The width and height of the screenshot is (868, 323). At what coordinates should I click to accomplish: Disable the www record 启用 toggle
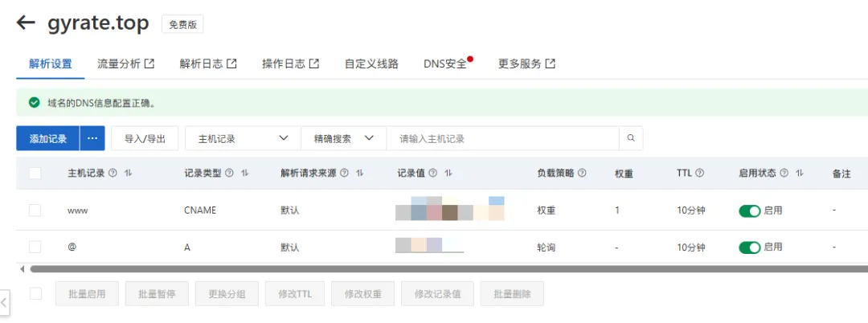[750, 211]
